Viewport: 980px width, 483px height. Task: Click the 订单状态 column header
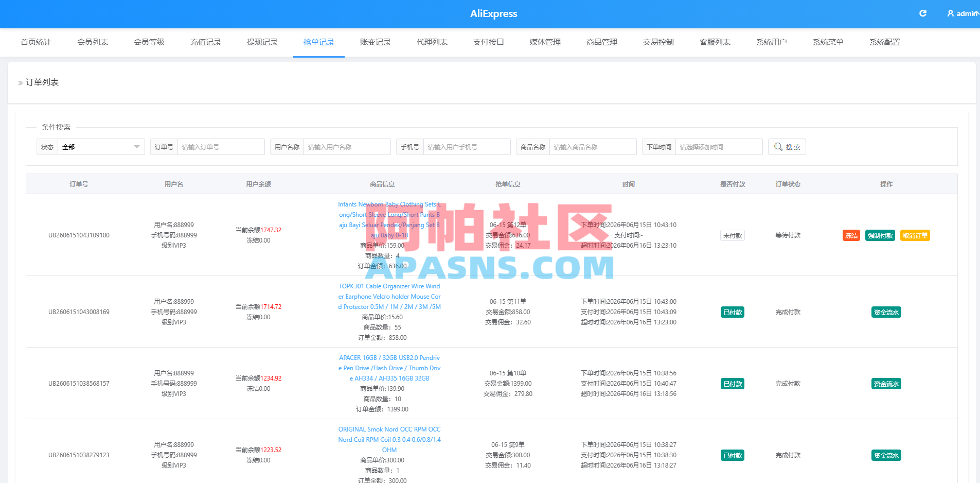pos(788,184)
